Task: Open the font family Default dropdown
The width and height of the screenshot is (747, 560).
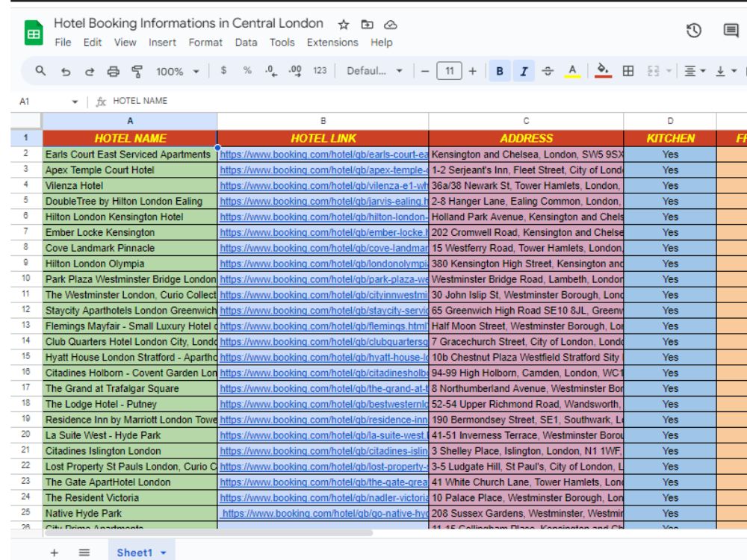Action: 374,71
